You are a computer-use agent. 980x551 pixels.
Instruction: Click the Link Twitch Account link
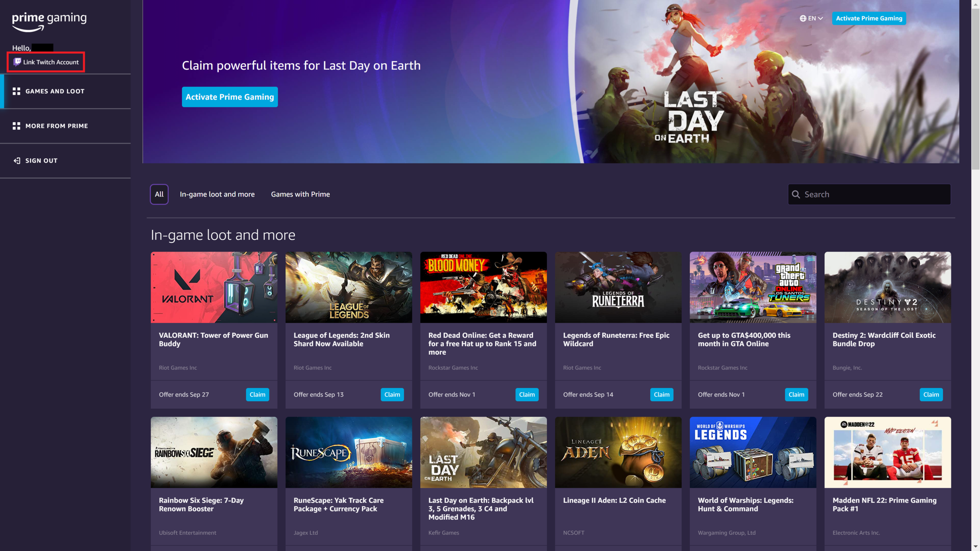tap(46, 62)
